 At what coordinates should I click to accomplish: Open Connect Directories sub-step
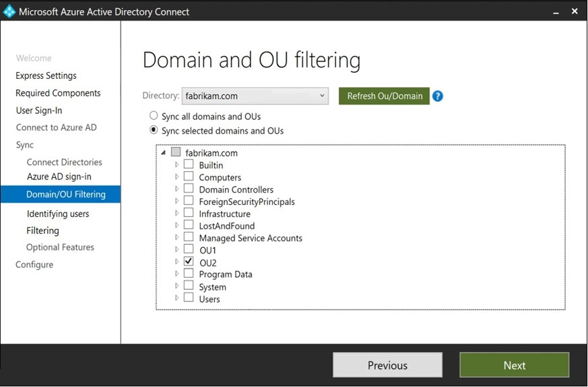tap(64, 162)
